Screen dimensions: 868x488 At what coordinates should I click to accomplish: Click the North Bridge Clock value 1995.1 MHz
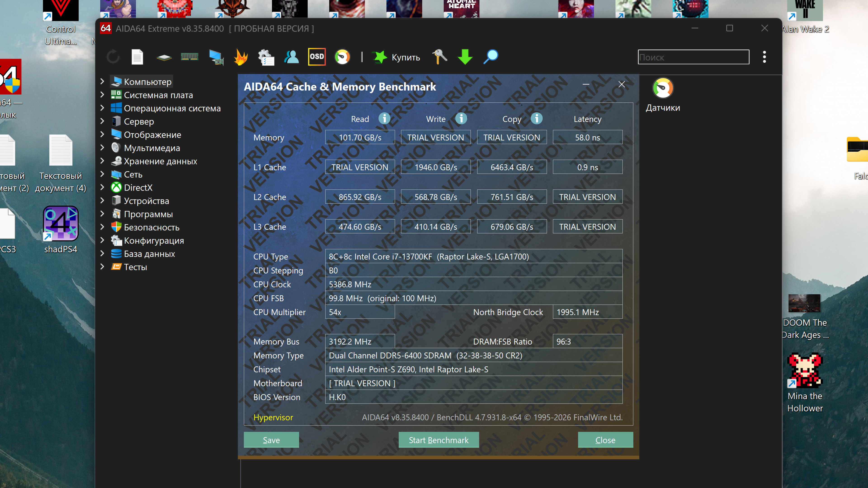click(588, 312)
